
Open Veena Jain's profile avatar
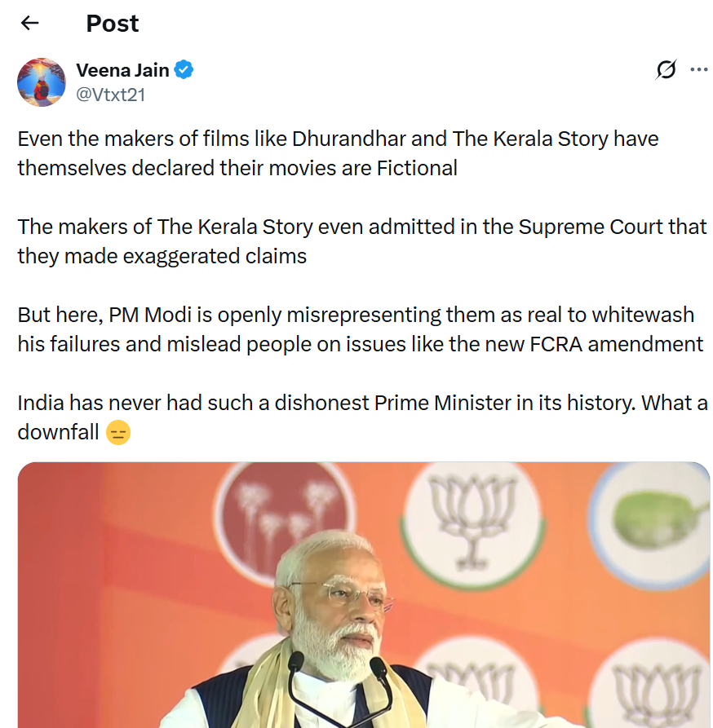tap(42, 82)
